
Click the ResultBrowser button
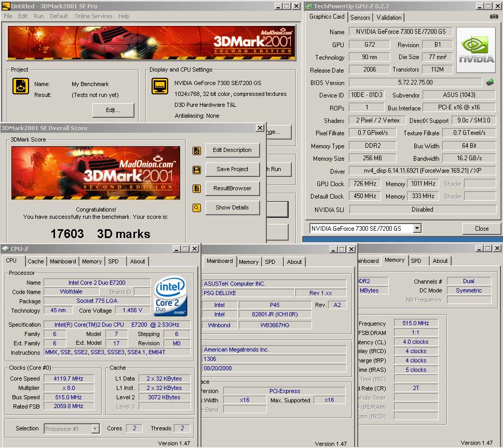[232, 188]
